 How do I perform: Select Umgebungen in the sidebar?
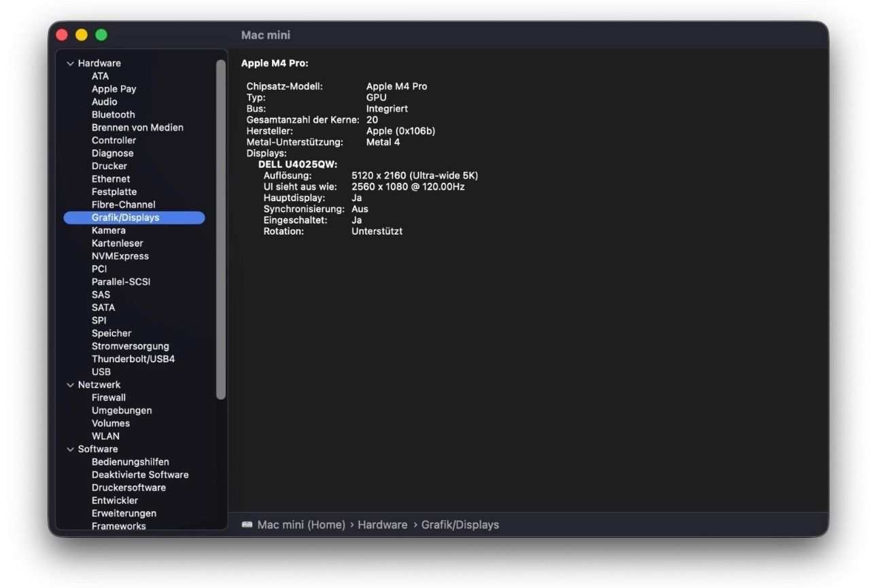122,411
